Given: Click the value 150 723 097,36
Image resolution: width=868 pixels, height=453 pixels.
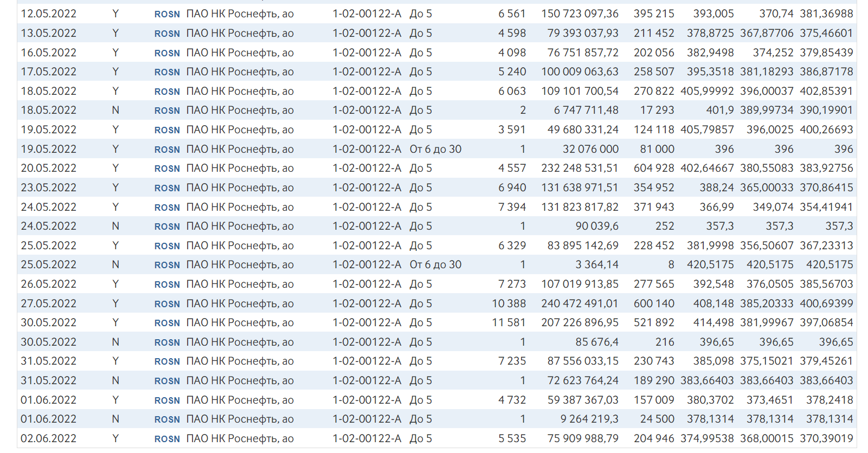Looking at the screenshot, I should point(580,14).
